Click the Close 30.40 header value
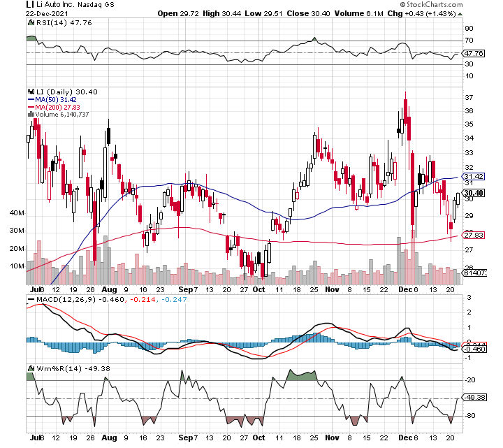Viewport: 503px width, 448px height. coord(308,13)
